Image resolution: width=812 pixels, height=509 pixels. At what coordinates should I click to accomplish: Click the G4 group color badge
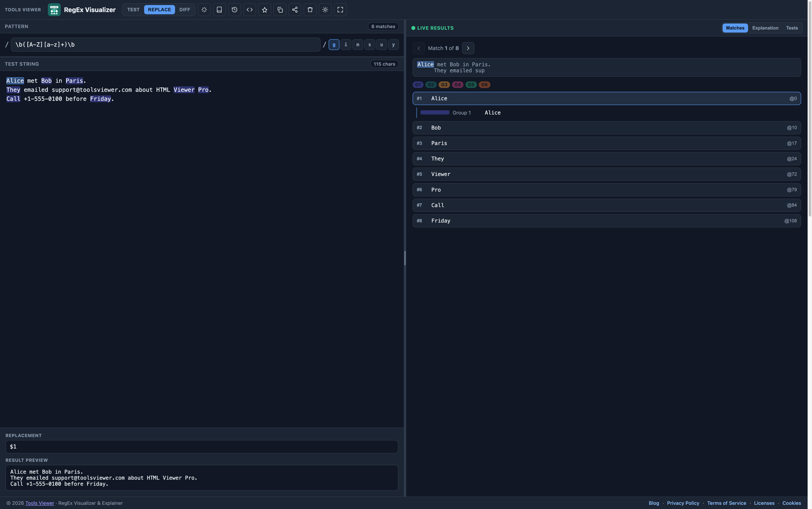(458, 85)
